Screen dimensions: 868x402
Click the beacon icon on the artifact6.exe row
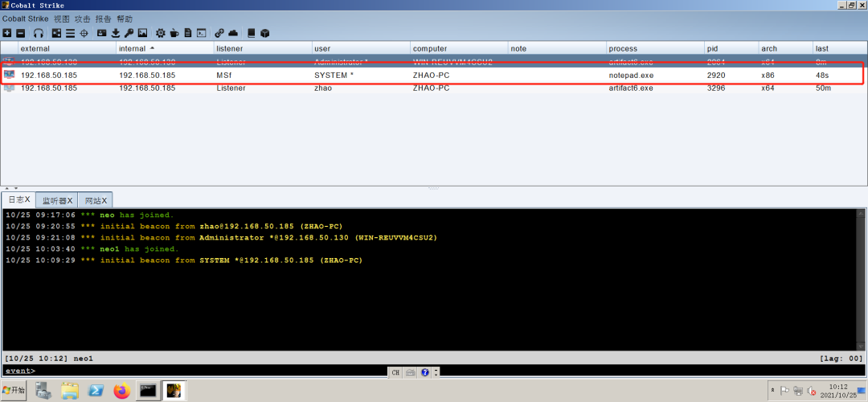point(9,88)
